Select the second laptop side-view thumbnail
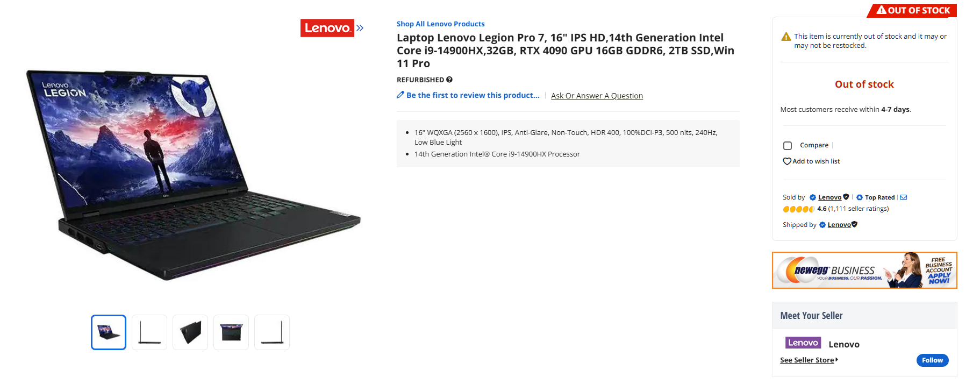The height and width of the screenshot is (391, 980). tap(149, 332)
